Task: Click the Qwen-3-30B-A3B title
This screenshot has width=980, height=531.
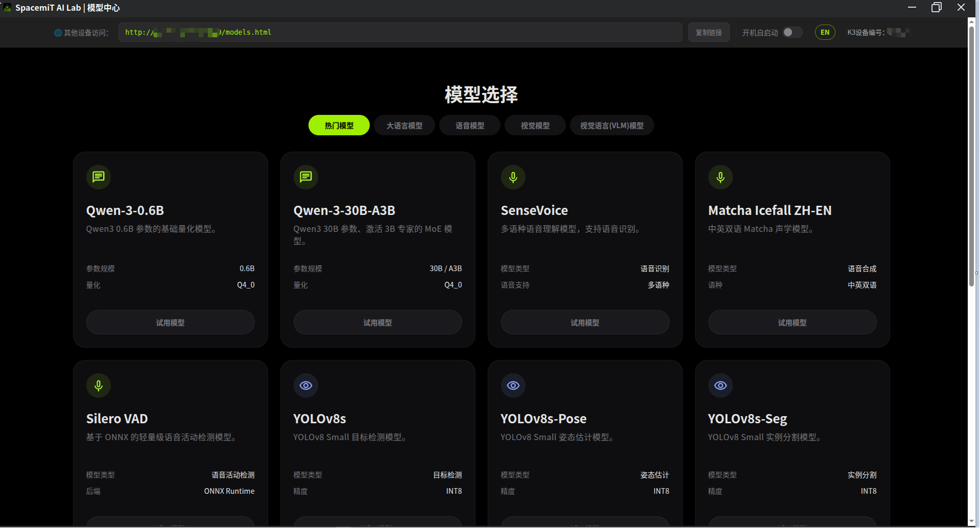Action: pos(344,210)
